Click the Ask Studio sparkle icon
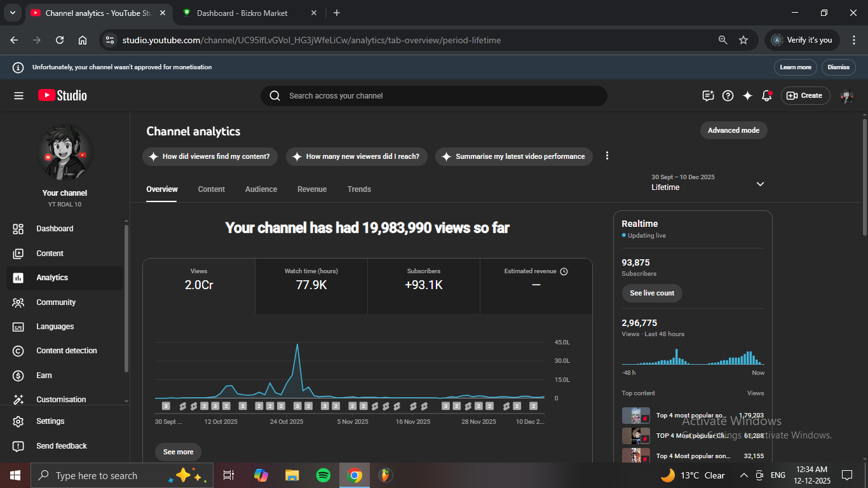This screenshot has height=488, width=868. [x=747, y=96]
